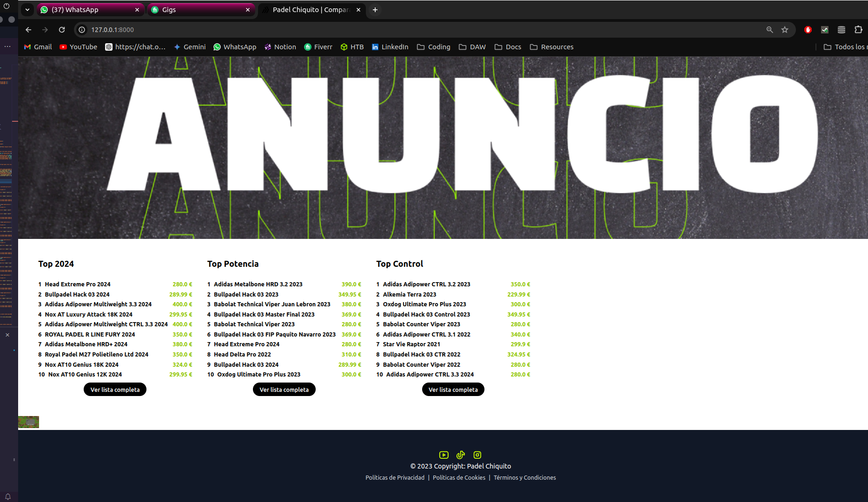
Task: Open the TikTok icon in the footer
Action: pyautogui.click(x=461, y=455)
